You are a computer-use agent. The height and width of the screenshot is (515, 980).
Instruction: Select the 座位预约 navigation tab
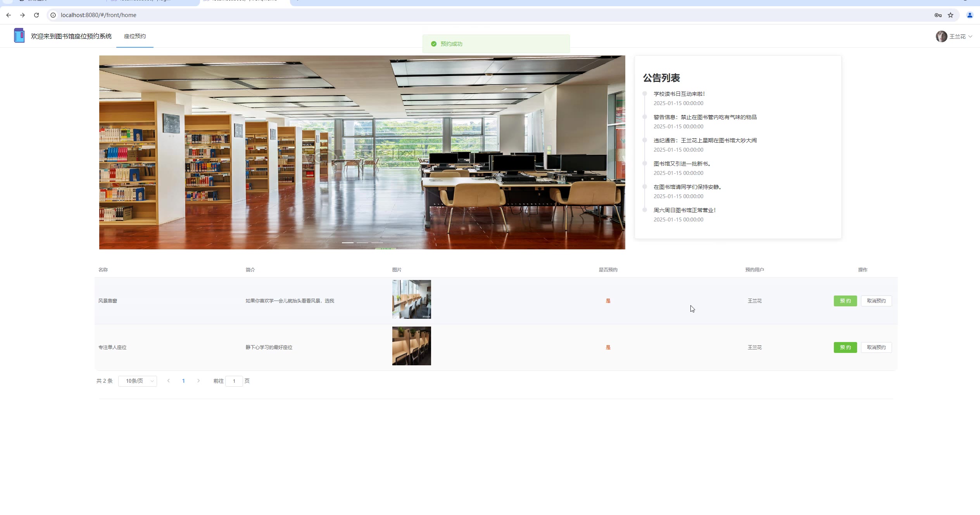tap(135, 36)
